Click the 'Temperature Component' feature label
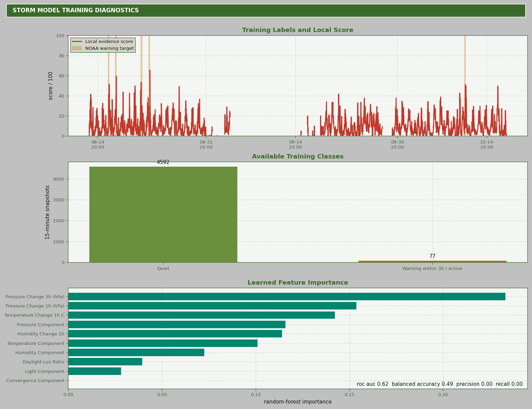The width and height of the screenshot is (532, 409). (36, 343)
